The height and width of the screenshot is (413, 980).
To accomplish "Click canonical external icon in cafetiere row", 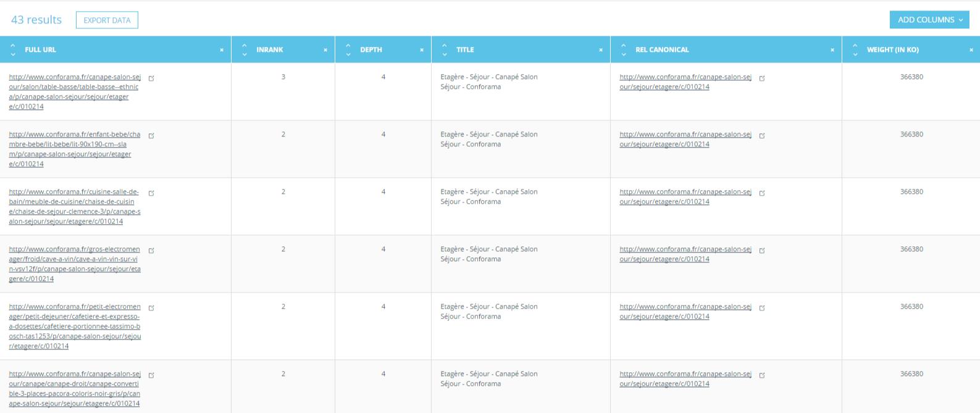I will click(762, 308).
